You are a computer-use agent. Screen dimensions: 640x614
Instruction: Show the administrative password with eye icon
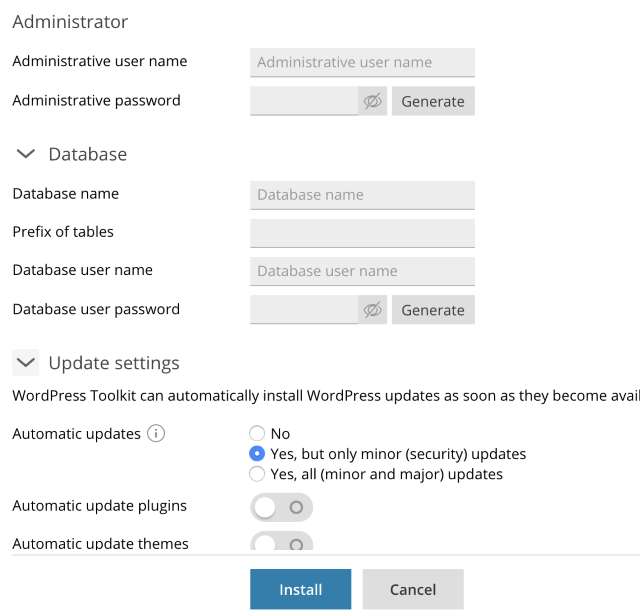point(373,101)
